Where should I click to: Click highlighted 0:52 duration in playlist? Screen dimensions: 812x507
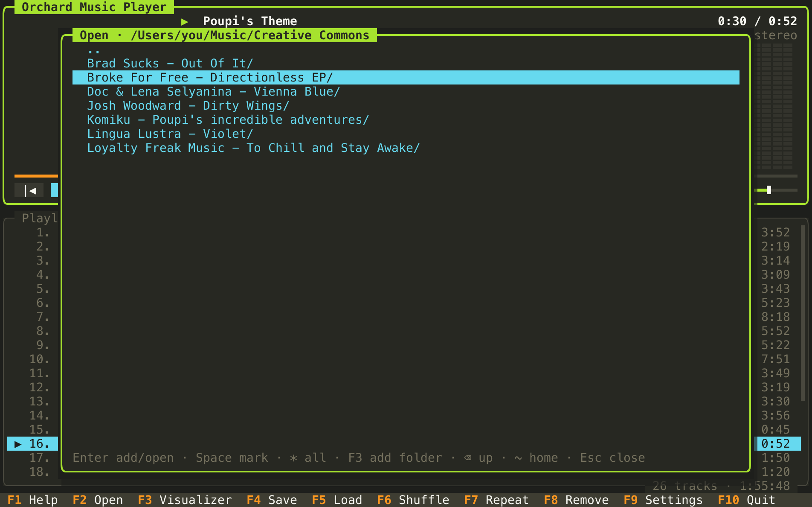tap(775, 444)
